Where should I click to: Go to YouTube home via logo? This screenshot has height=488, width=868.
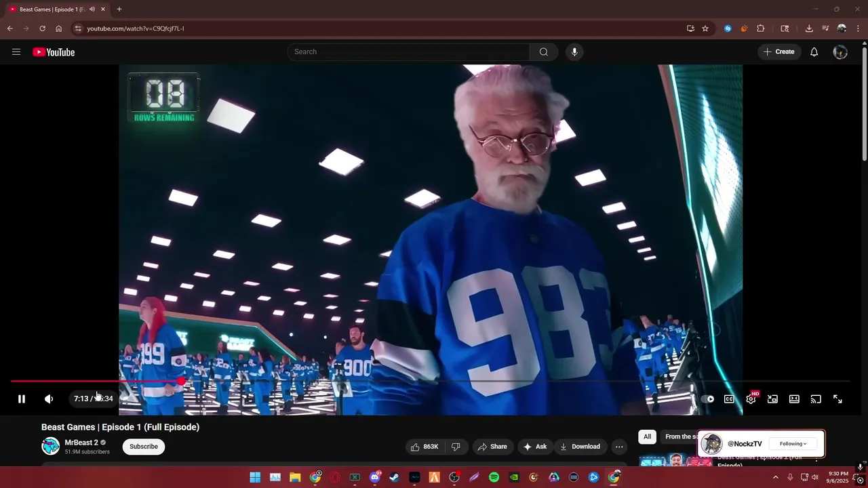tap(54, 52)
